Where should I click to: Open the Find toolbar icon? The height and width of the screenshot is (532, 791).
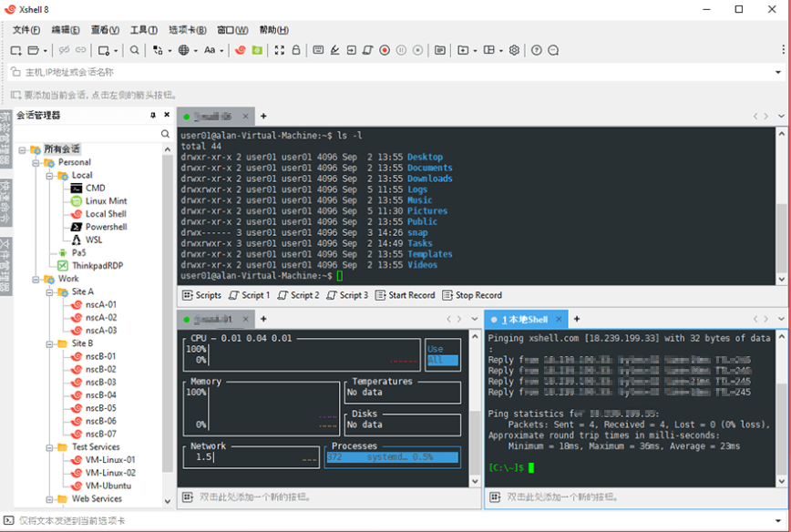(x=133, y=50)
